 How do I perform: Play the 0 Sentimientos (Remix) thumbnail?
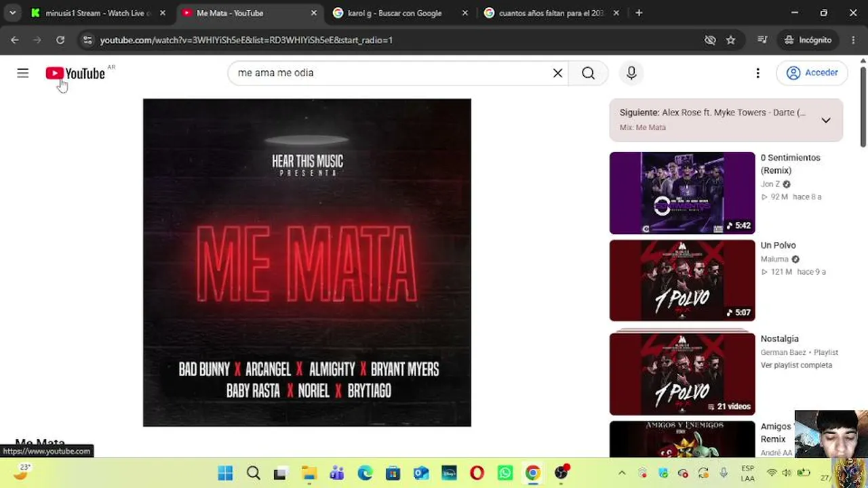pos(682,192)
